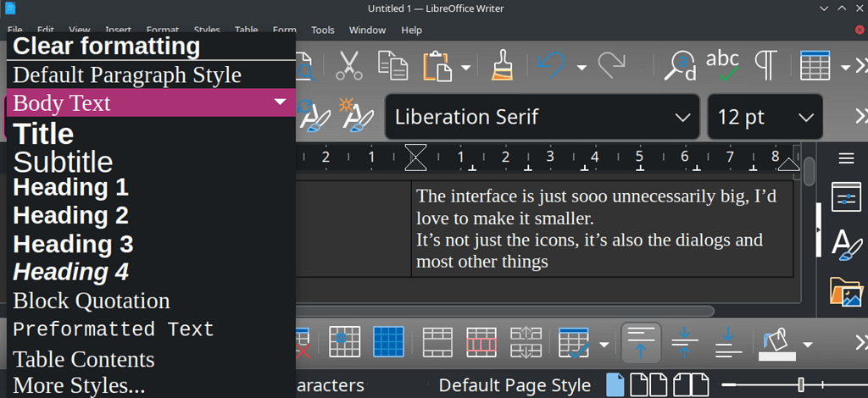Center cell content vertically

tap(684, 343)
